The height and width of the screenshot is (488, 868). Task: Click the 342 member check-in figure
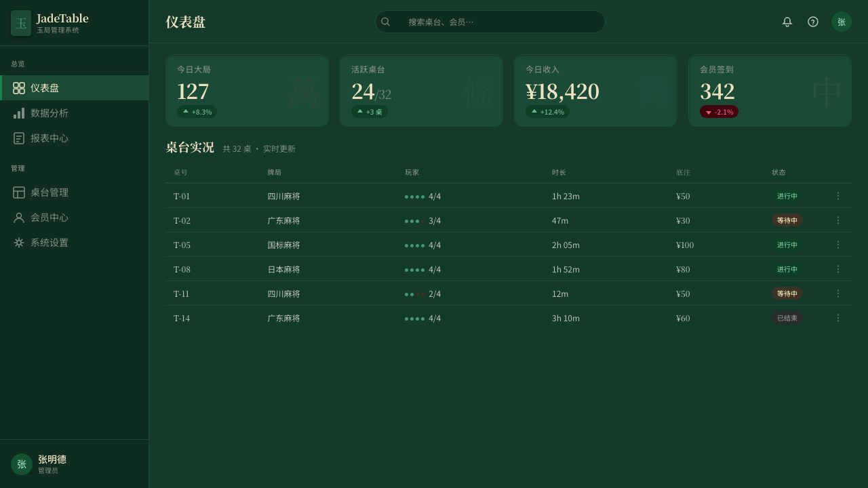[717, 91]
